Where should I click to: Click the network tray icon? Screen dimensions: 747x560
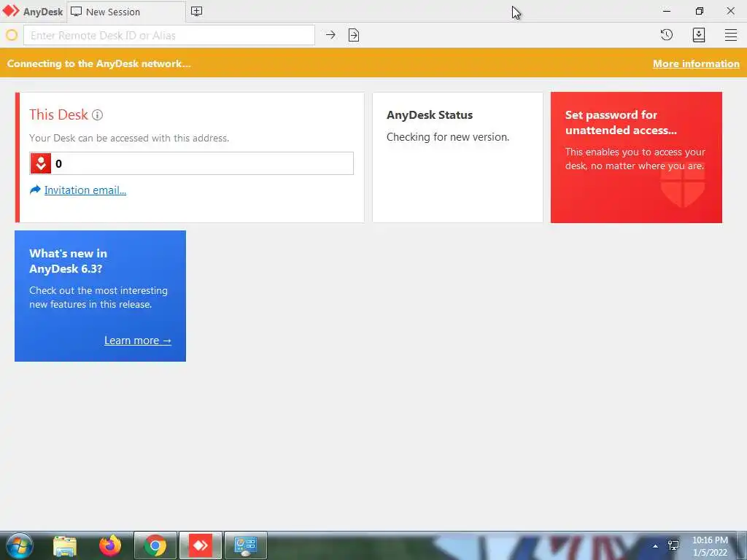coord(673,545)
